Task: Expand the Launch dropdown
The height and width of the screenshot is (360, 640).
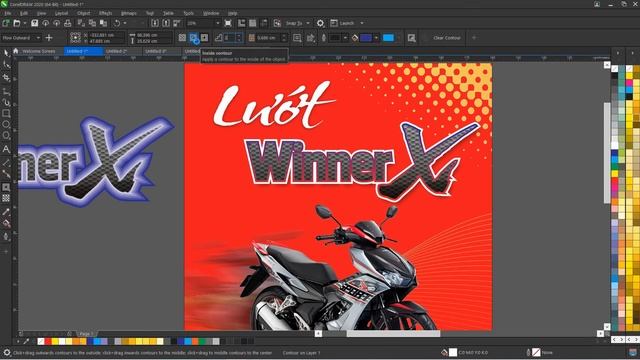Action: [362, 23]
